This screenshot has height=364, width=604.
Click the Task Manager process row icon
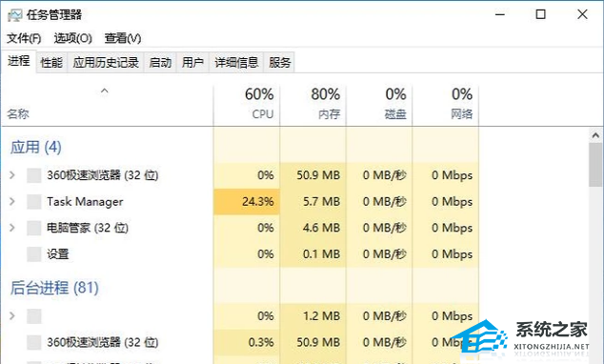coord(34,201)
